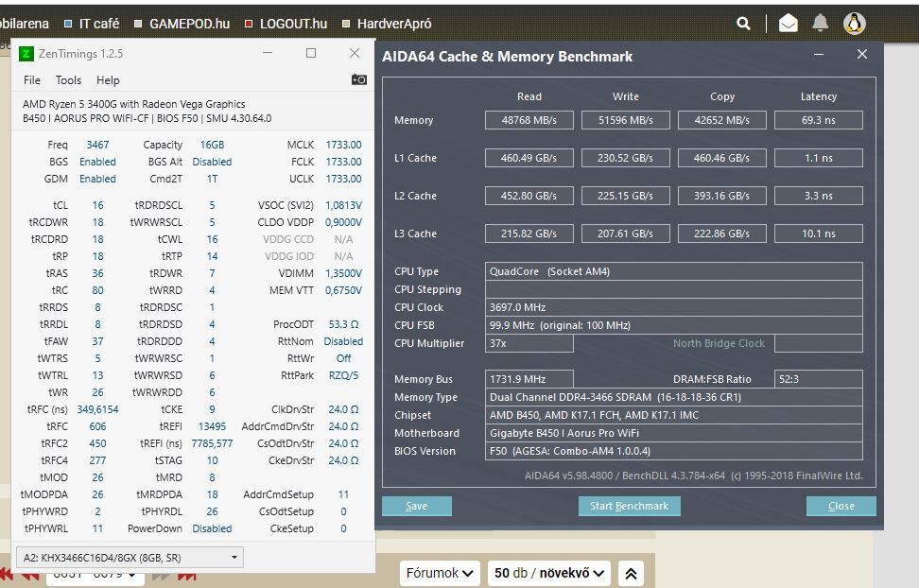Click the Memory Type DDR4-3466 value
This screenshot has height=588, width=919.
tap(674, 397)
